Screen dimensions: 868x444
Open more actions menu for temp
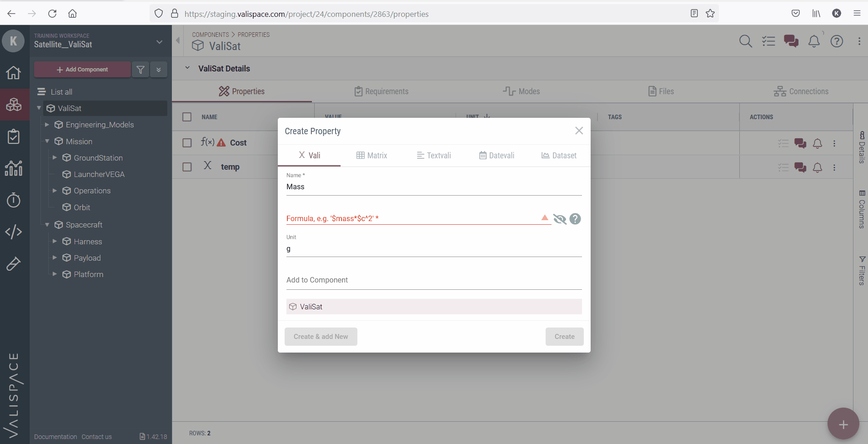pyautogui.click(x=834, y=167)
